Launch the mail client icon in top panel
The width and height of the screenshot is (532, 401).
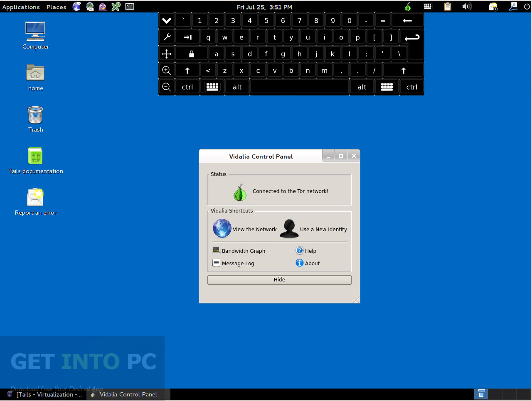(x=90, y=6)
